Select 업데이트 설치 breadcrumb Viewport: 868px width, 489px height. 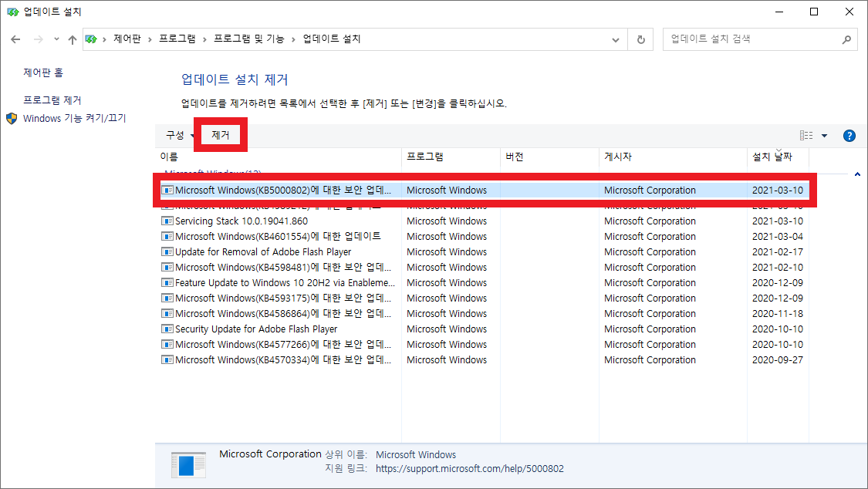click(332, 39)
